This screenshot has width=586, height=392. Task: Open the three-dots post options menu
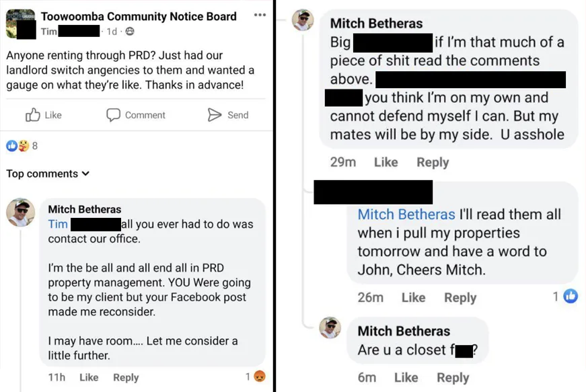(260, 15)
